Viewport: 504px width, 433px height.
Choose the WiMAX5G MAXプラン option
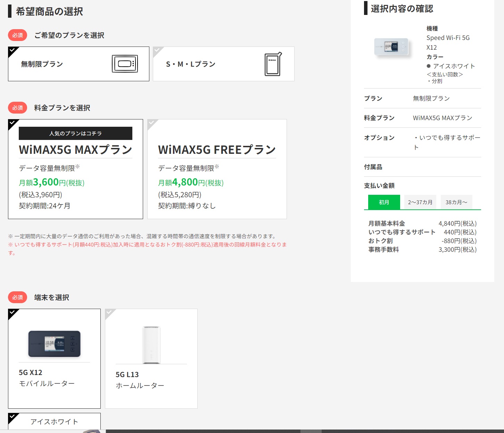(x=75, y=169)
